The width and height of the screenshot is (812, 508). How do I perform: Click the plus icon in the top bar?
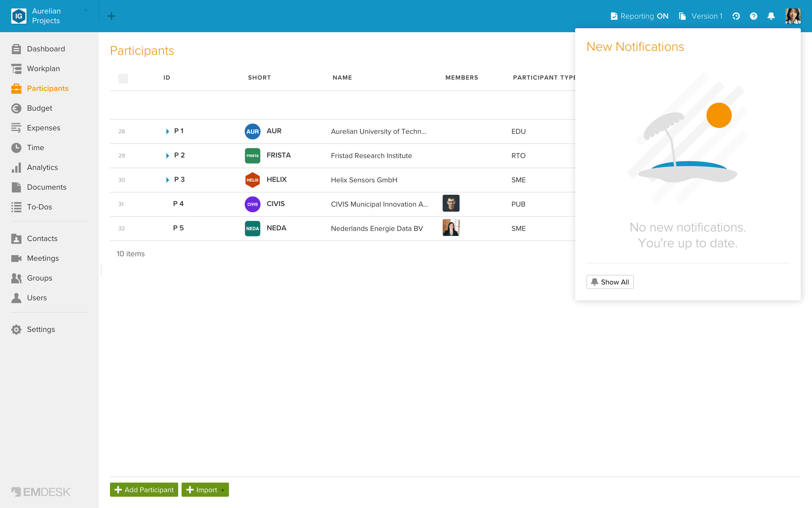[111, 16]
